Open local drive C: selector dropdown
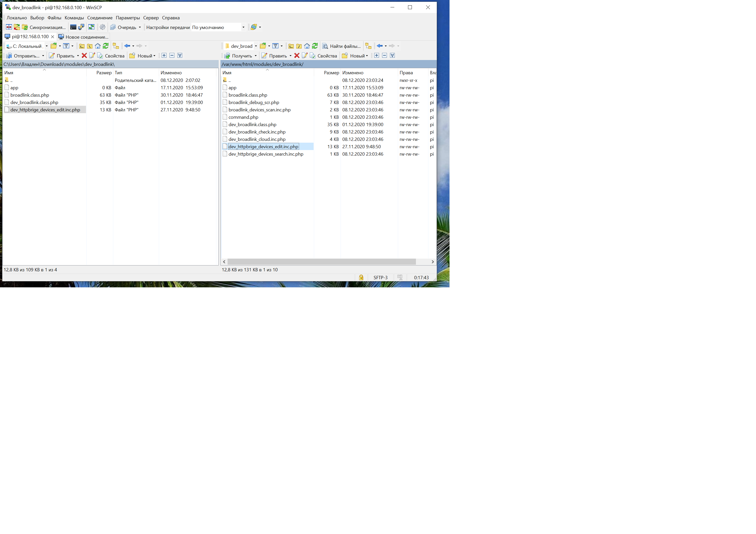The image size is (756, 534). 46,46
